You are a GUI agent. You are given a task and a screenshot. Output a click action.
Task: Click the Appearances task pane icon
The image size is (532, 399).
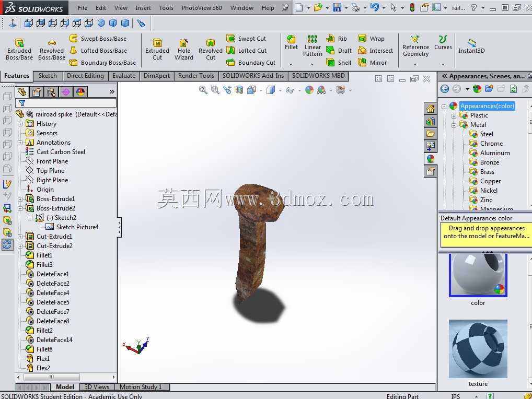(430, 158)
